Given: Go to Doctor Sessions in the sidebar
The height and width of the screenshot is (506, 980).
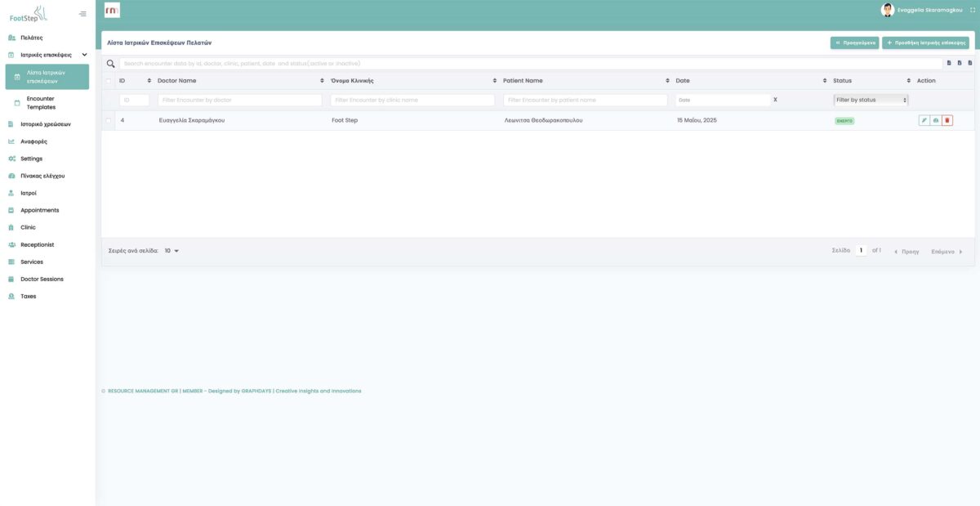Looking at the screenshot, I should coord(42,279).
